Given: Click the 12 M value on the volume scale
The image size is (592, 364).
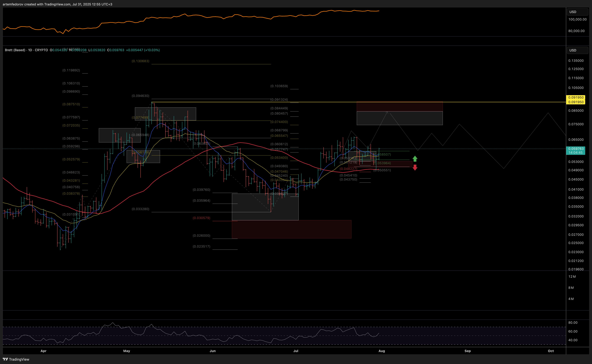Looking at the screenshot, I should point(572,277).
